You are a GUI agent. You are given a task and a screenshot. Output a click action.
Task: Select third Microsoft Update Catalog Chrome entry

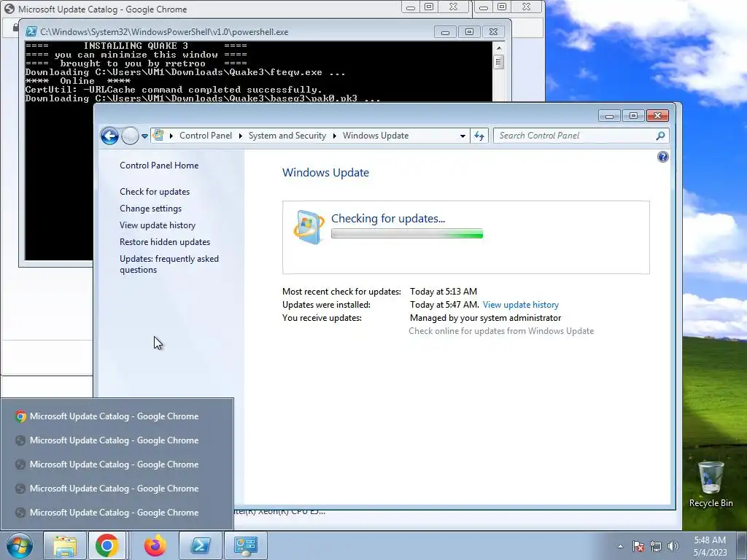click(117, 464)
